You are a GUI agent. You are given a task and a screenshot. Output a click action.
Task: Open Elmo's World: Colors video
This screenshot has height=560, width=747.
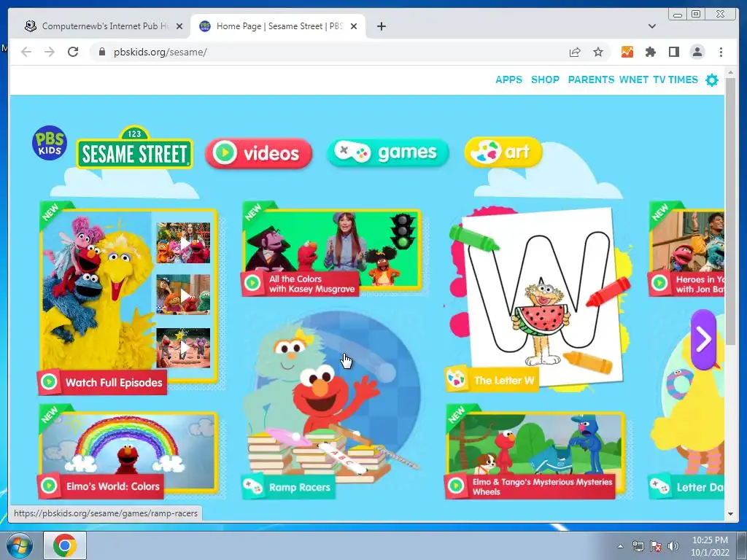128,452
